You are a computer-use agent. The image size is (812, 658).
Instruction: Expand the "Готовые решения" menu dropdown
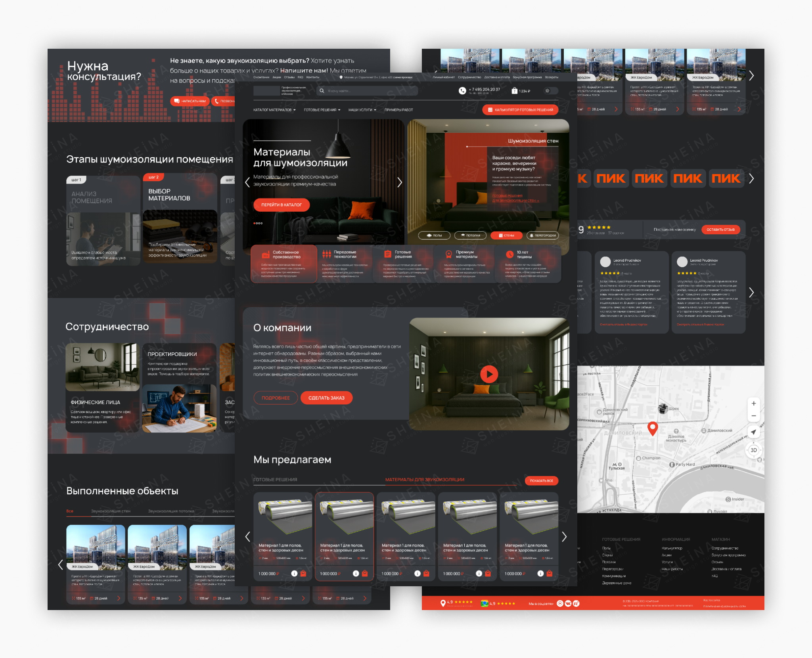(x=322, y=110)
